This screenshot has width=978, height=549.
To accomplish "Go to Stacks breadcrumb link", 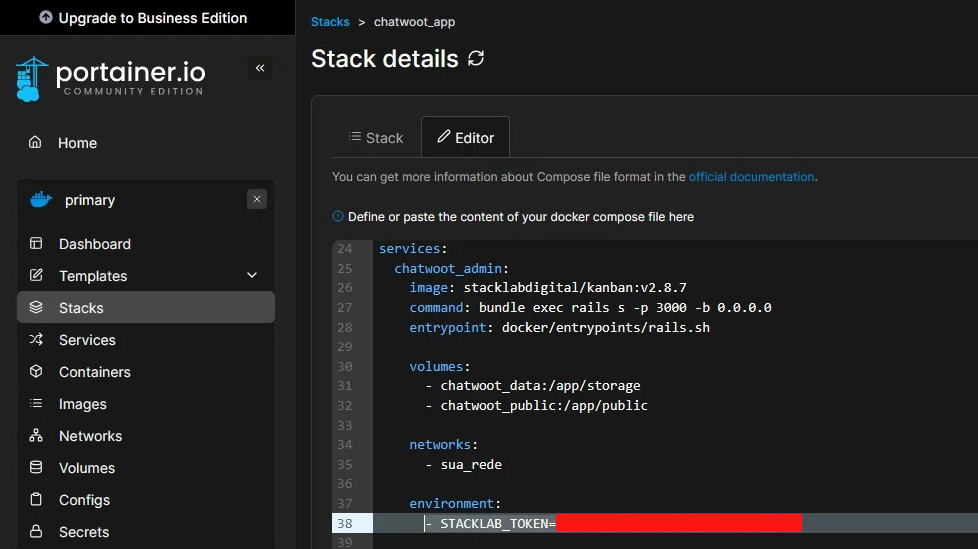I will pyautogui.click(x=330, y=22).
